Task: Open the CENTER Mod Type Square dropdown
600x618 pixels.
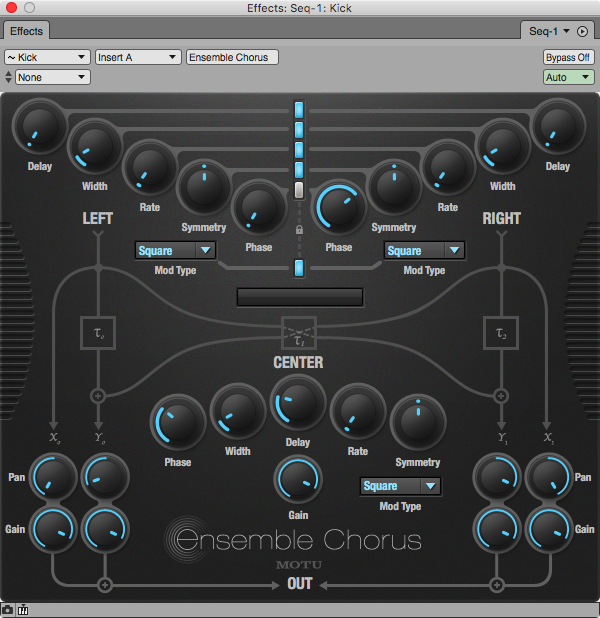Action: pos(401,486)
